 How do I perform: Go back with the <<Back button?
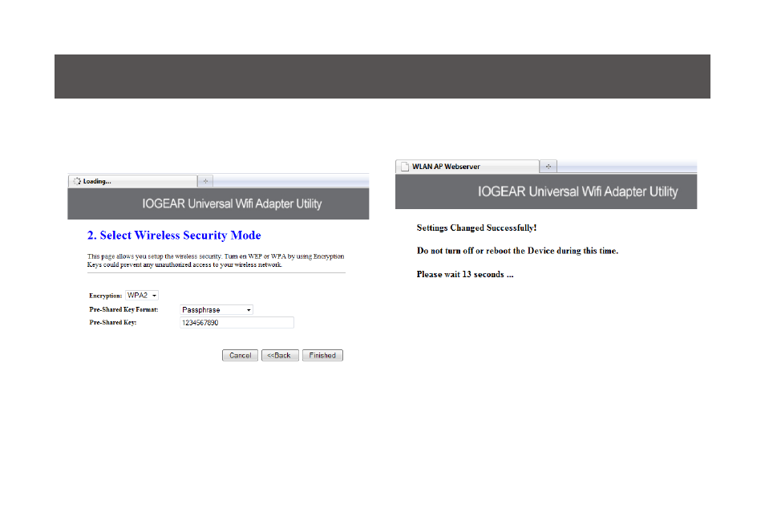[x=280, y=356]
